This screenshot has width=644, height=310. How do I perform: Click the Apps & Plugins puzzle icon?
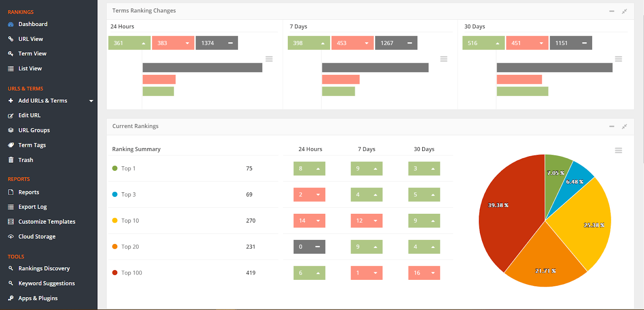point(11,298)
